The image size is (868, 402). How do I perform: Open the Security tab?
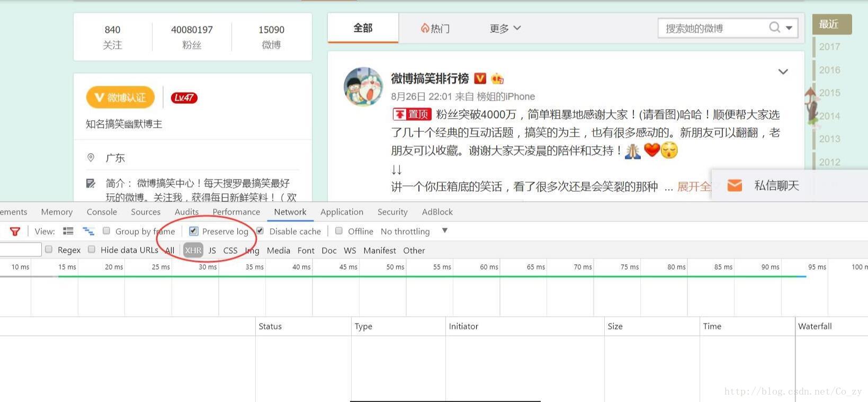tap(392, 212)
